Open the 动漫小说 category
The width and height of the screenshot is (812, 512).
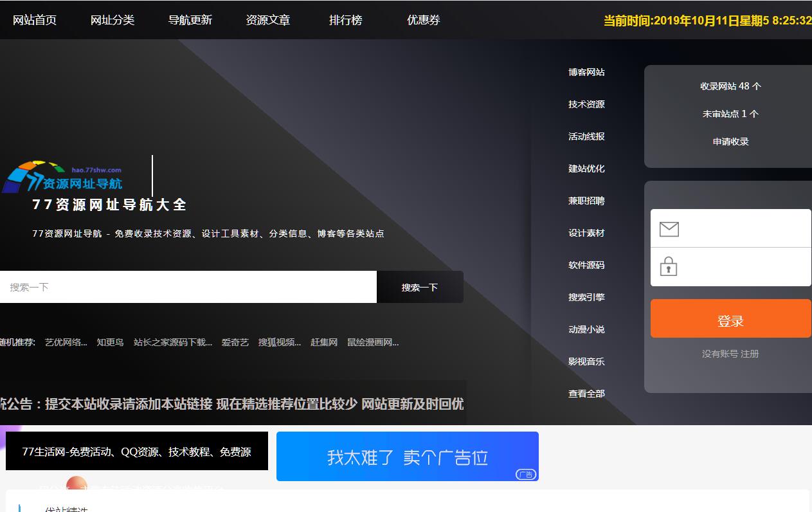586,329
